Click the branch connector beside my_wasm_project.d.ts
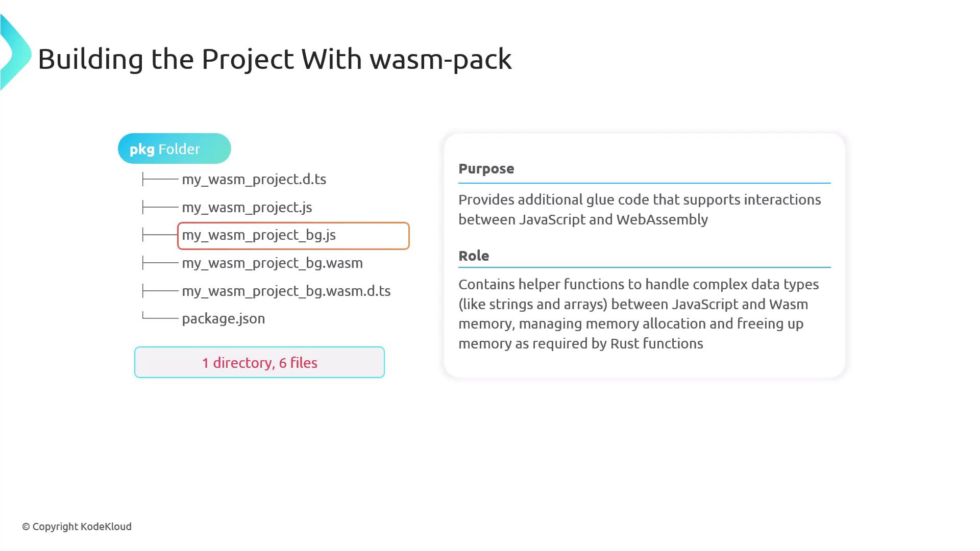This screenshot has width=980, height=551. pos(160,179)
